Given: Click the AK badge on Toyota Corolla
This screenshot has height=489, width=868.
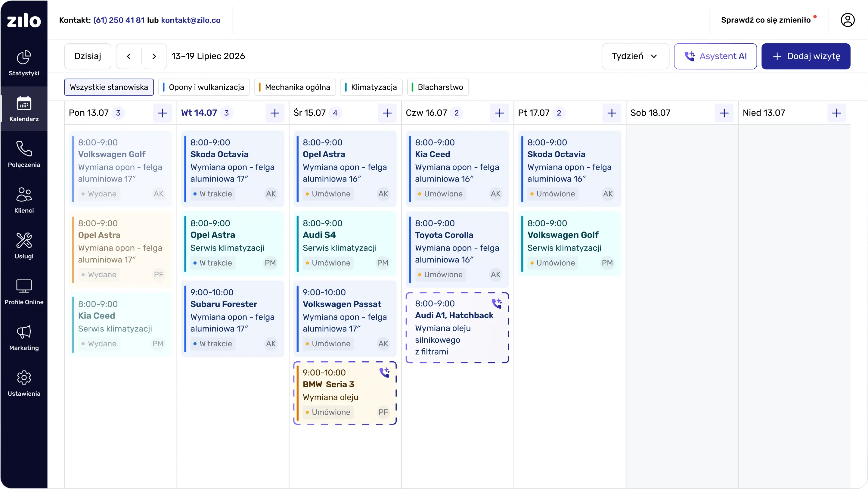Looking at the screenshot, I should click(x=495, y=275).
